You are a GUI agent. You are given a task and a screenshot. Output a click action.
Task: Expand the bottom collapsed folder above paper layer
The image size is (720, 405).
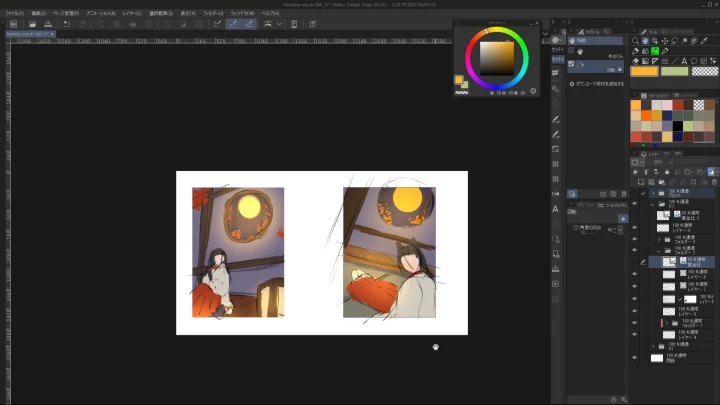[x=653, y=346]
